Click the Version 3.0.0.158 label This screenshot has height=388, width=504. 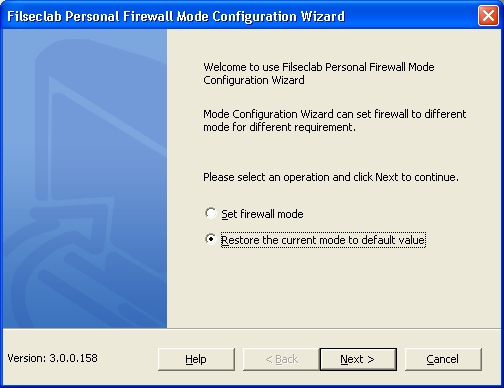pyautogui.click(x=52, y=358)
